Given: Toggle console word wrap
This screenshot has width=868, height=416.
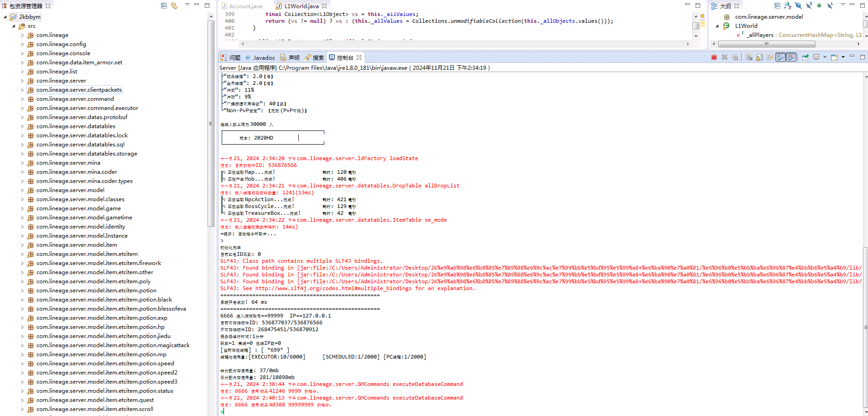Looking at the screenshot, I should click(x=770, y=57).
